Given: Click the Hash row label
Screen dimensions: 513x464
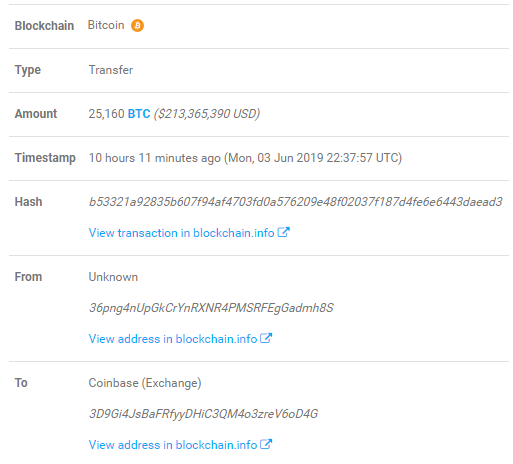Looking at the screenshot, I should (28, 202).
